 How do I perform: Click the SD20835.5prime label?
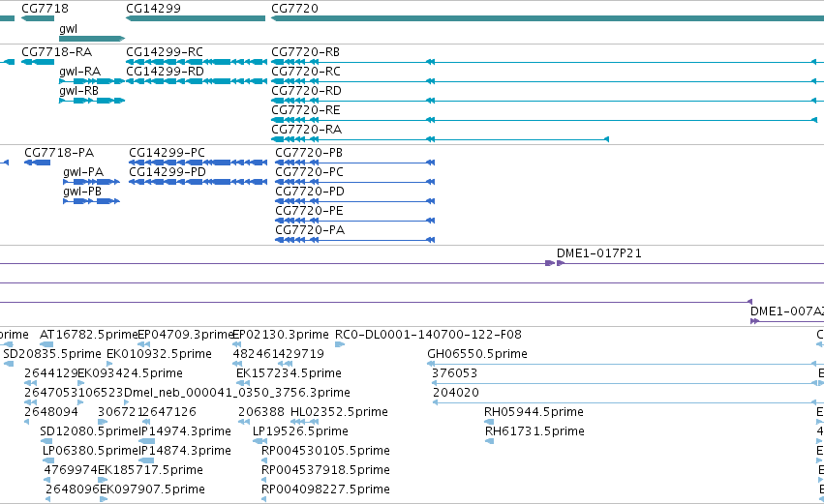(52, 354)
